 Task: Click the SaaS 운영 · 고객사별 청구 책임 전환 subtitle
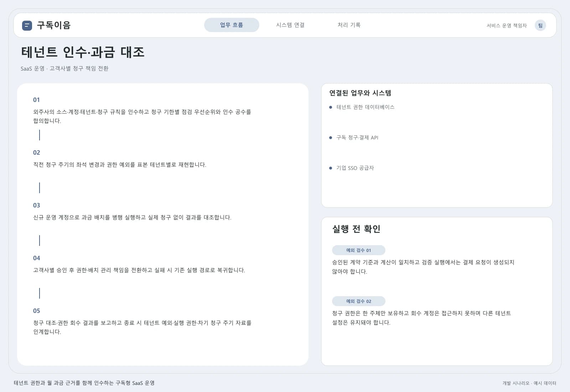pyautogui.click(x=64, y=68)
